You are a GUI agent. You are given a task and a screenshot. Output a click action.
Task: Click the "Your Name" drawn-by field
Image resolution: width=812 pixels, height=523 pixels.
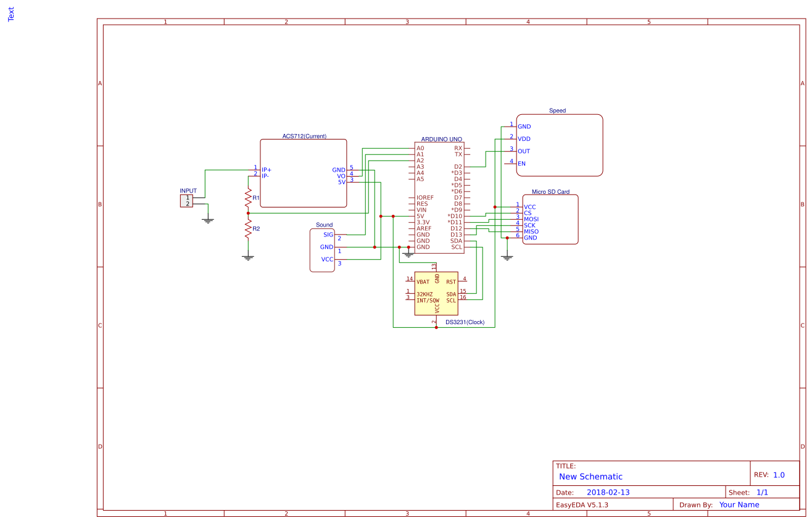(739, 505)
